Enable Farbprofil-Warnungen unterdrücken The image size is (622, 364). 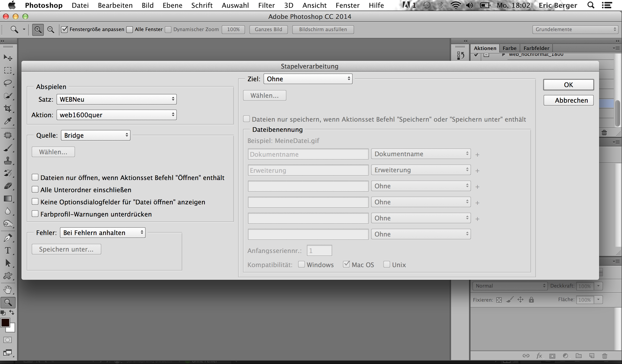pos(35,214)
